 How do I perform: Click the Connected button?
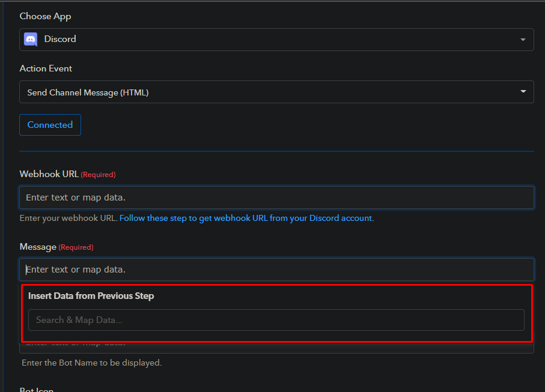tap(50, 125)
